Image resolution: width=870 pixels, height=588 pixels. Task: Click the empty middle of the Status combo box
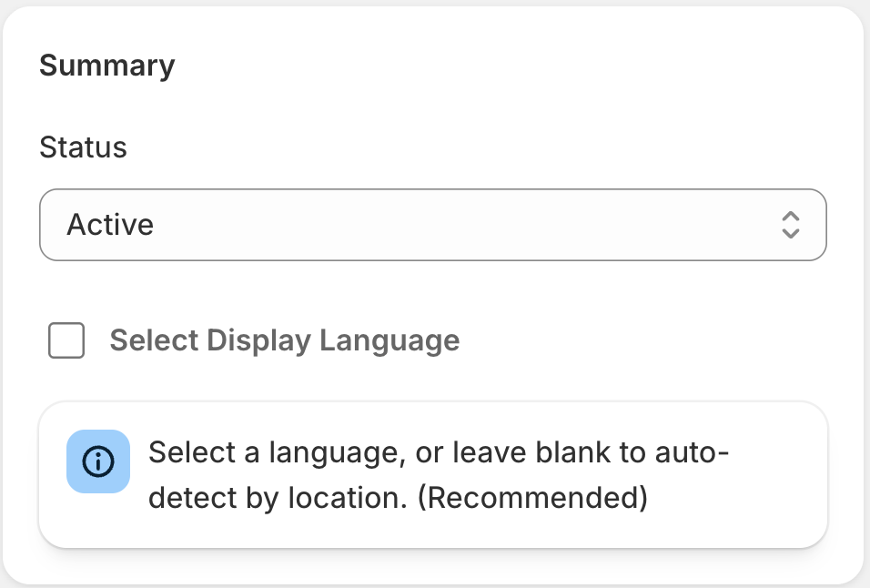coord(455,225)
